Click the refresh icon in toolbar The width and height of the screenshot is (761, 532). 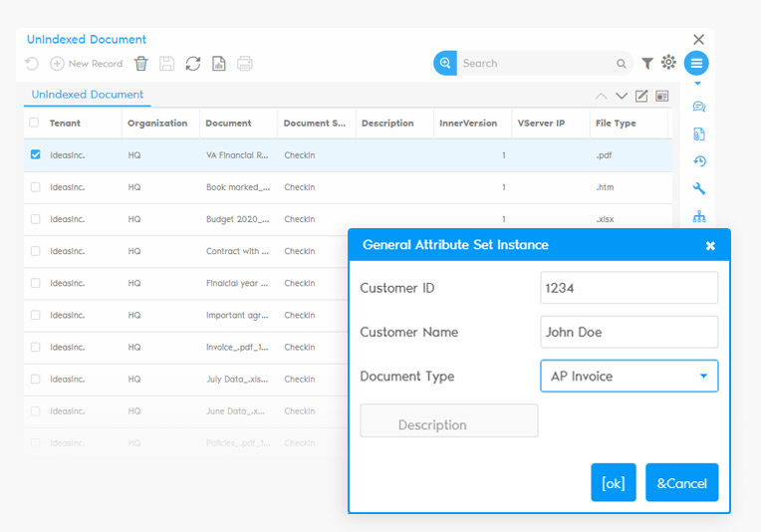[193, 64]
